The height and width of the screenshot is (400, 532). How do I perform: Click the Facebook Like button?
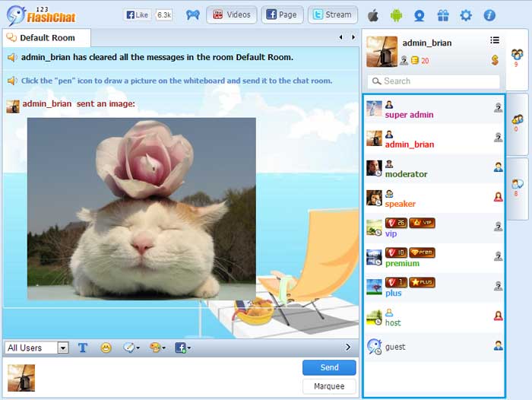pyautogui.click(x=137, y=15)
